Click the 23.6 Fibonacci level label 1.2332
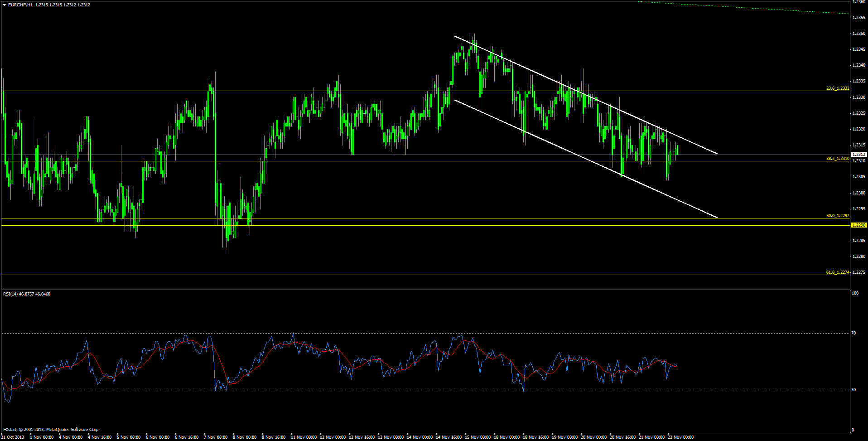 [838, 88]
